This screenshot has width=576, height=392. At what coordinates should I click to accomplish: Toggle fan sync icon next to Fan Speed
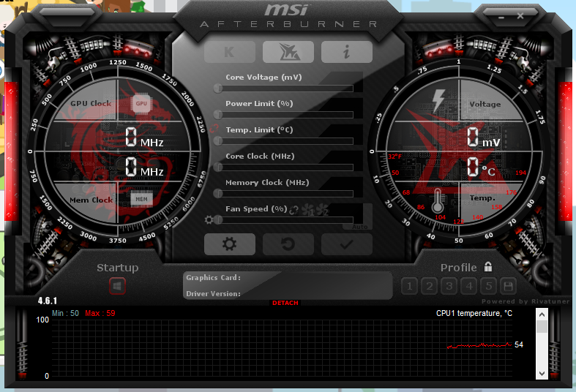click(293, 211)
